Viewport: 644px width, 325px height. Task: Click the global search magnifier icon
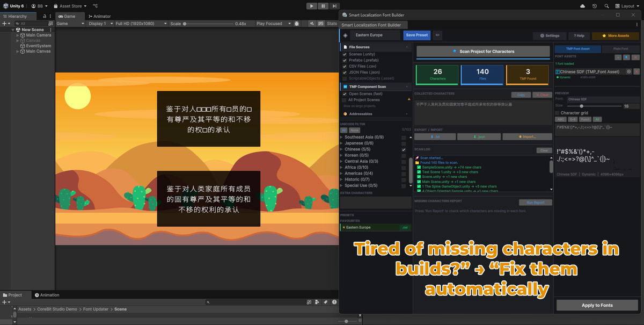point(606,6)
